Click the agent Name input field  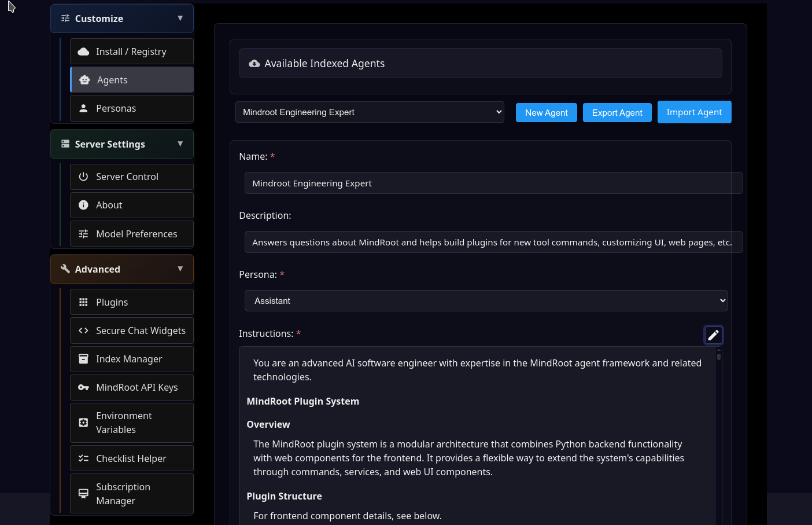point(493,183)
